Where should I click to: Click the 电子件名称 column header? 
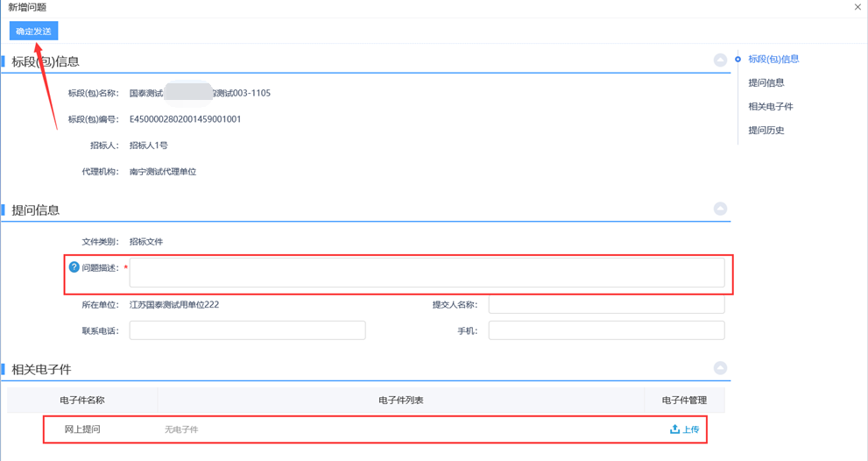tap(82, 401)
